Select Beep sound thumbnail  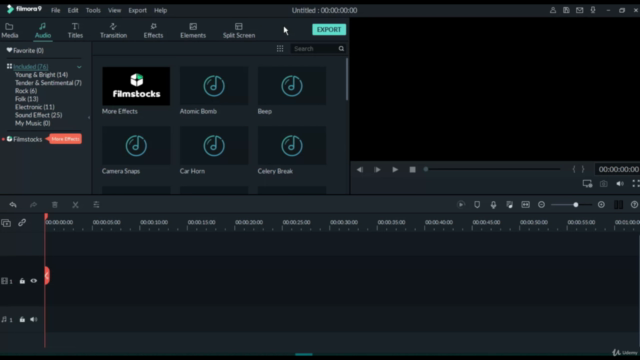click(x=292, y=86)
